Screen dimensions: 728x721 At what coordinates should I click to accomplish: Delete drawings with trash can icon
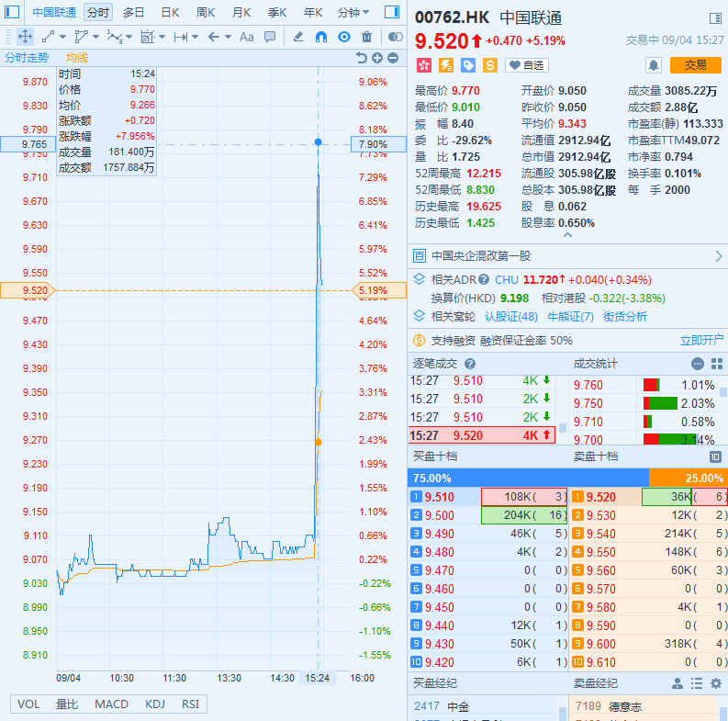click(x=367, y=37)
